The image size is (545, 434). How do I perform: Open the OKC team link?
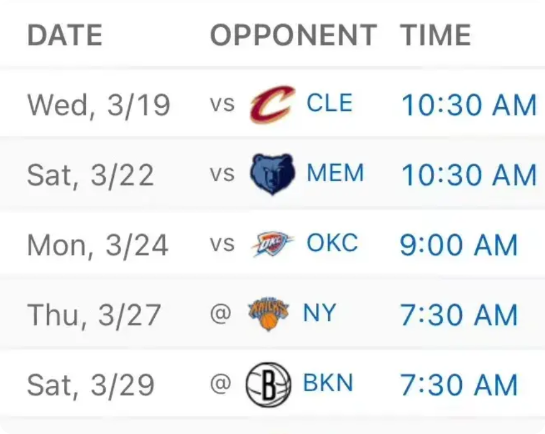click(x=332, y=243)
